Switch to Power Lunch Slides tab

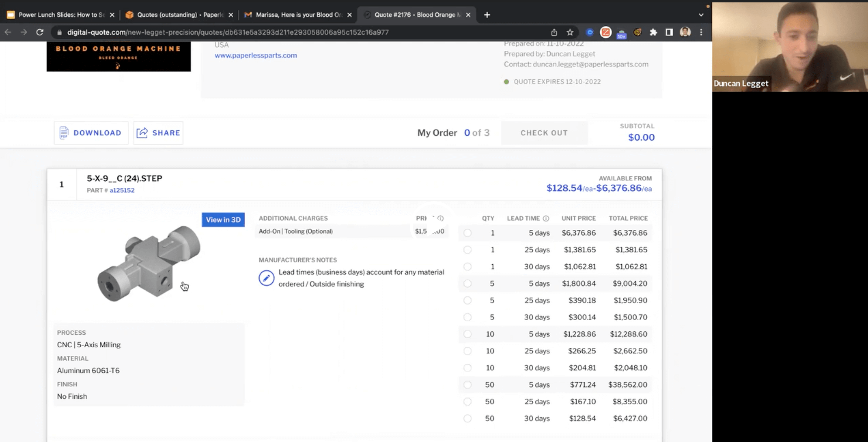pyautogui.click(x=61, y=15)
